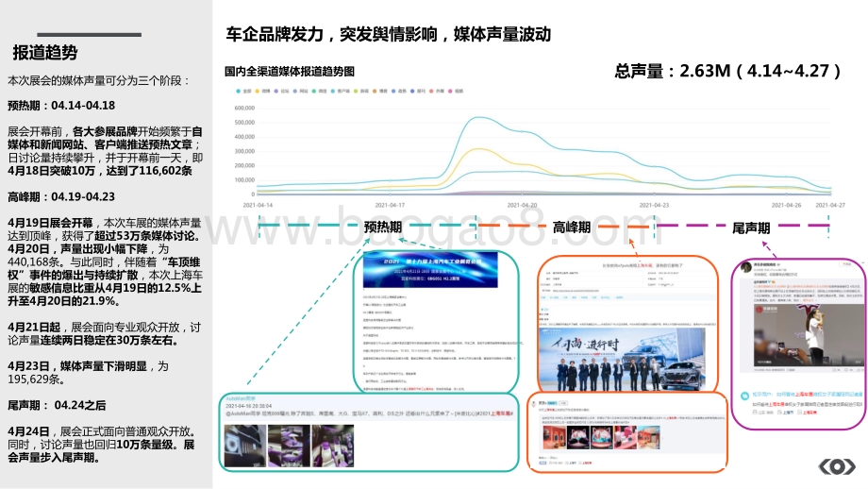Toggle the 新闻 legend entry
The width and height of the screenshot is (868, 489).
[x=360, y=91]
